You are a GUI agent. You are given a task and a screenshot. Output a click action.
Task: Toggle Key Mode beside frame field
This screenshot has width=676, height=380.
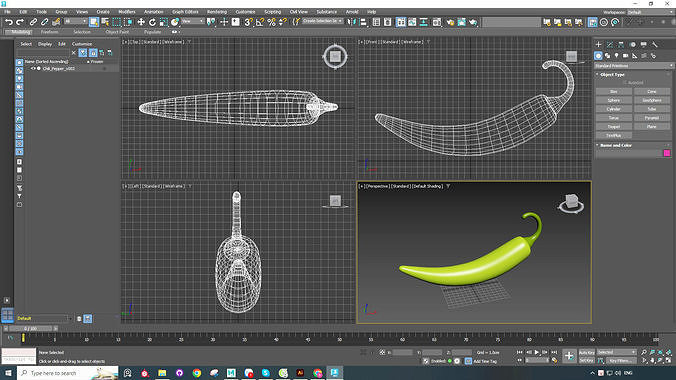click(x=520, y=361)
